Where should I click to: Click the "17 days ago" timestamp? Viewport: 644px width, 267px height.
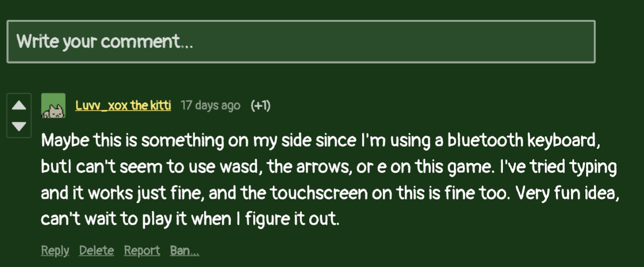210,106
